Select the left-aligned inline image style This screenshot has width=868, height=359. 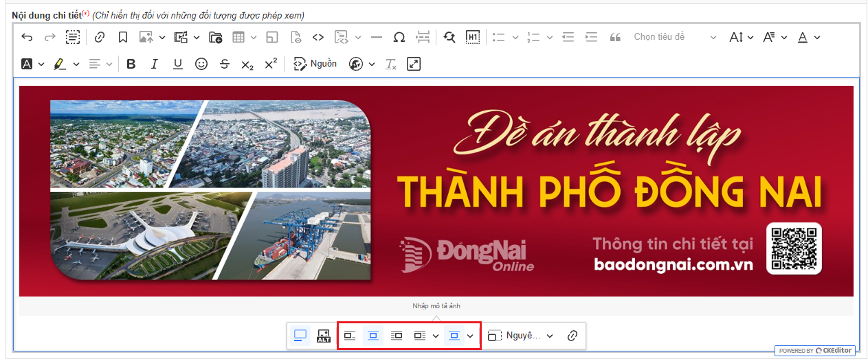coord(350,336)
